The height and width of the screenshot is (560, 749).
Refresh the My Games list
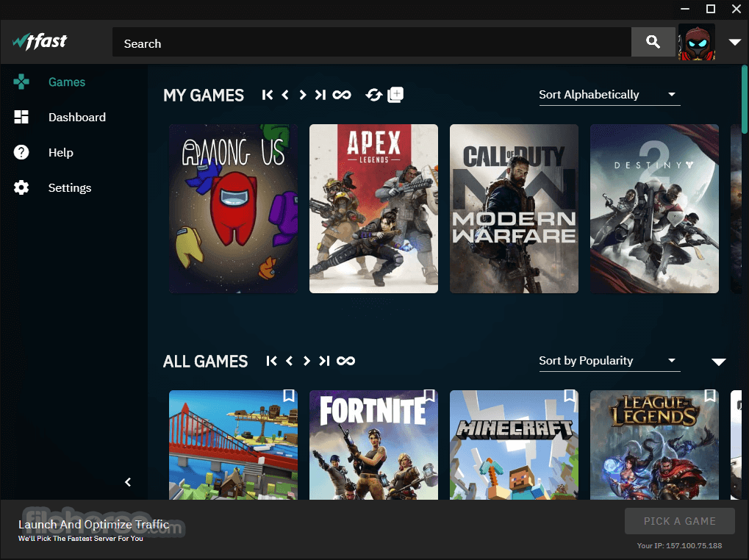[374, 95]
